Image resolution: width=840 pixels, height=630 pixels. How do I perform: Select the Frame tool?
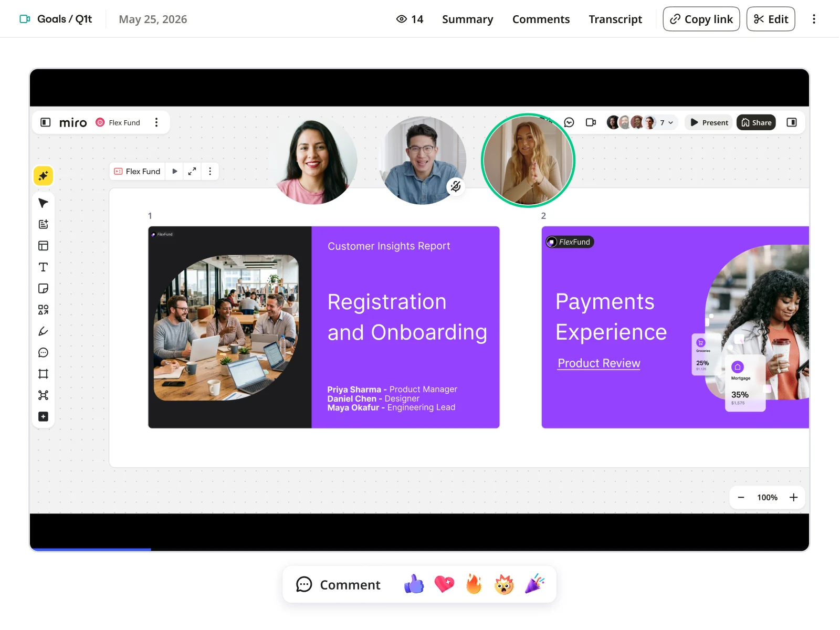tap(44, 374)
